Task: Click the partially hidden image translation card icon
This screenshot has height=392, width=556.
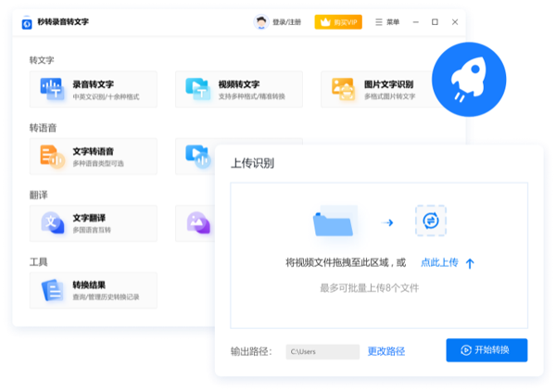Action: click(197, 222)
